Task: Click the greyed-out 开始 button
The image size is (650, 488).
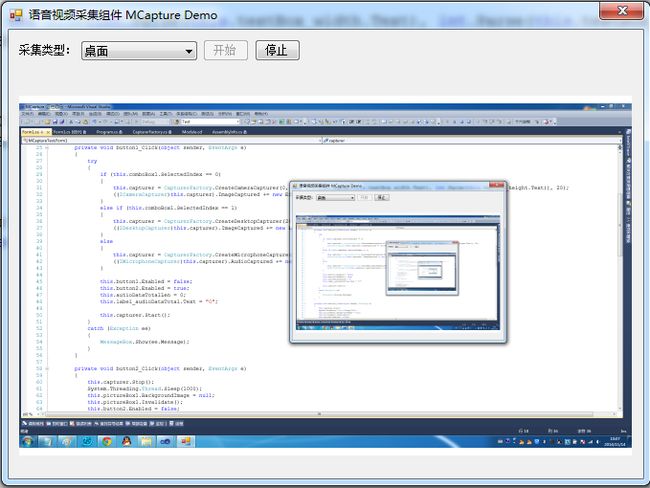Action: tap(226, 50)
